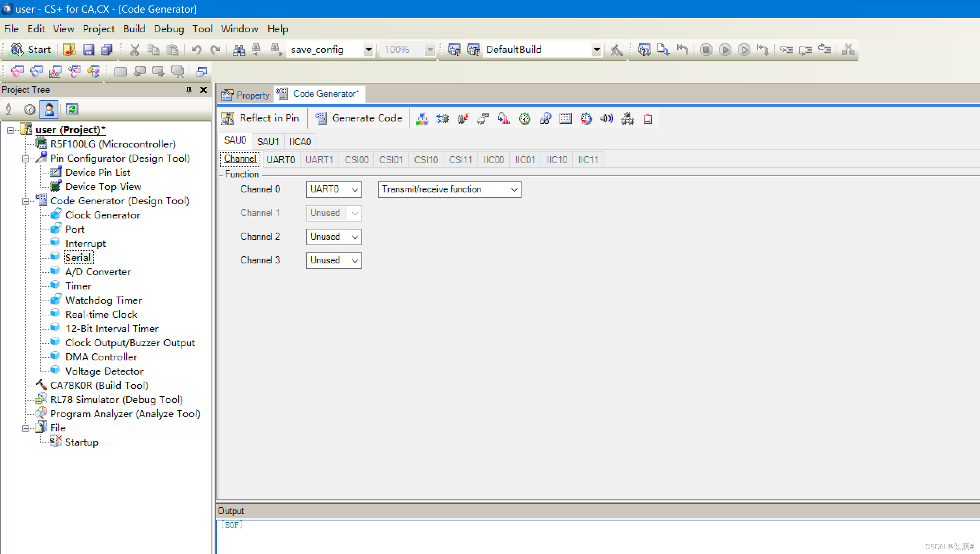Click the red voltage detector icon
980x554 pixels.
click(x=647, y=118)
